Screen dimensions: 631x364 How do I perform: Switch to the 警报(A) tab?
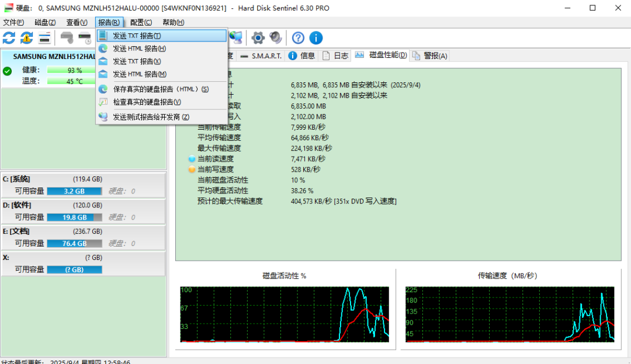click(x=430, y=56)
